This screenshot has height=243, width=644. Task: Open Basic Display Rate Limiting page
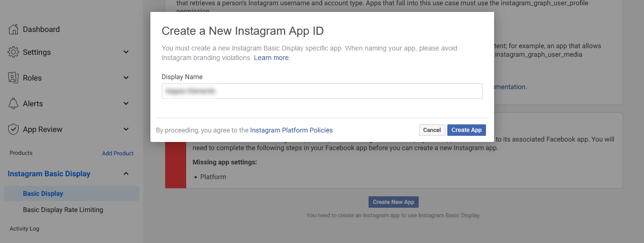click(x=63, y=210)
